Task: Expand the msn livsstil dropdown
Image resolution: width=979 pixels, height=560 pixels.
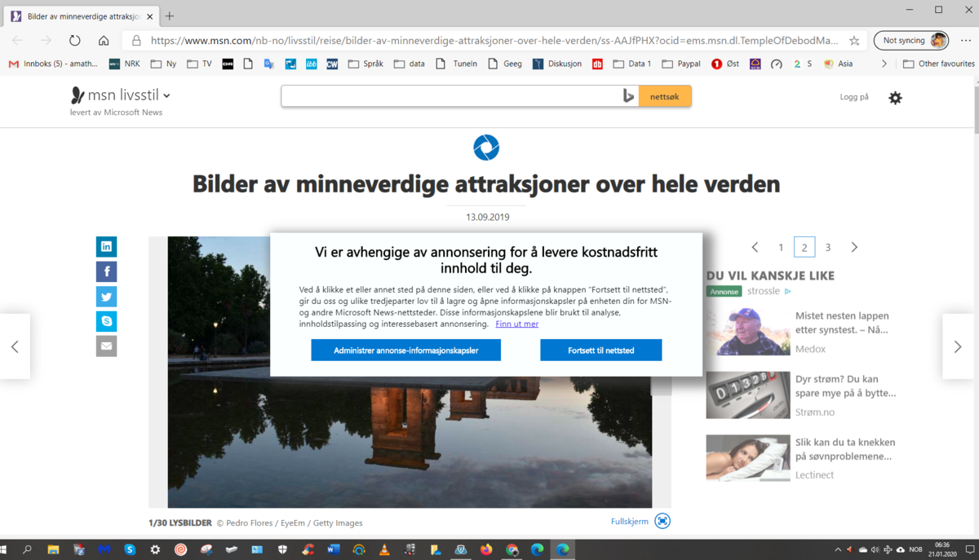Action: (166, 96)
